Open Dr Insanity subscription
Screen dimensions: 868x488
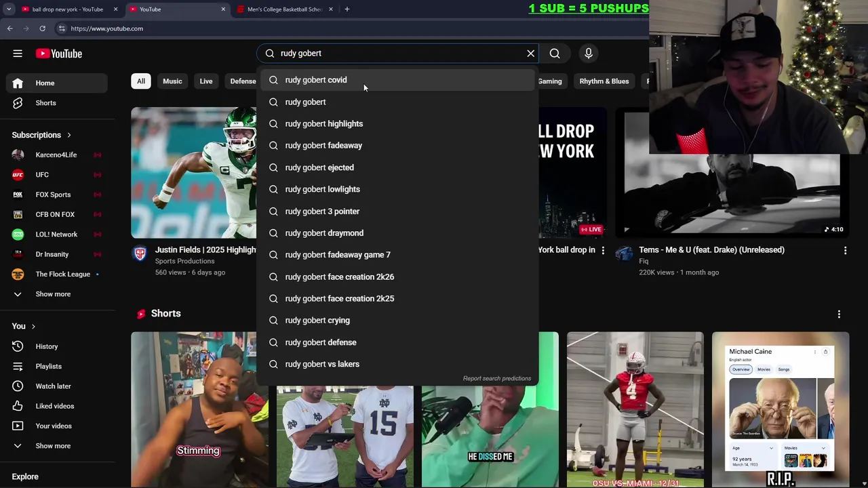(x=57, y=254)
